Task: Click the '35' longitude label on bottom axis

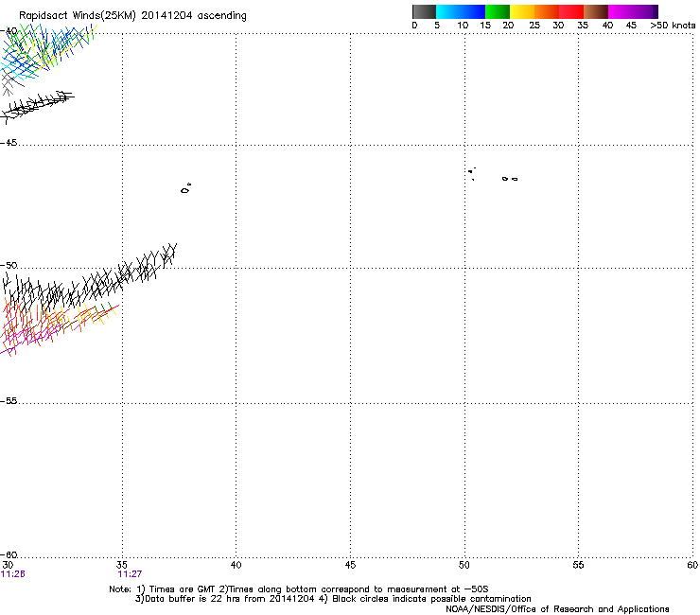Action: 121,565
